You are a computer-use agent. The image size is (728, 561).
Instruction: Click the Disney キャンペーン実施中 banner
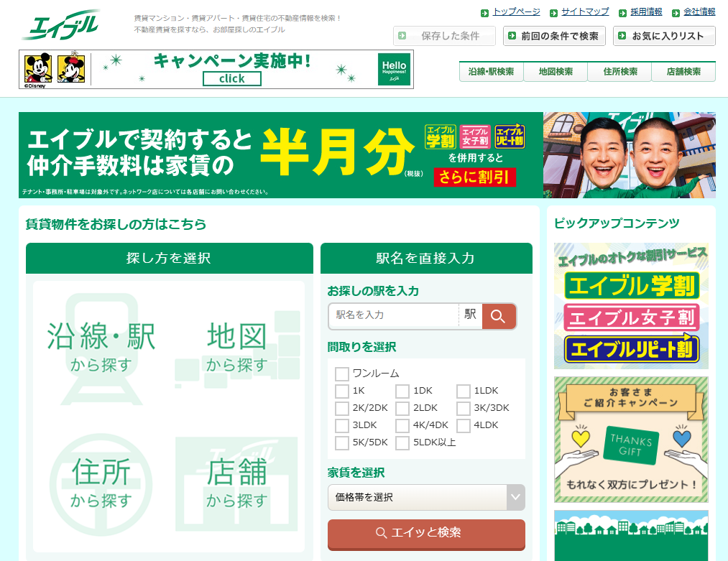point(216,69)
